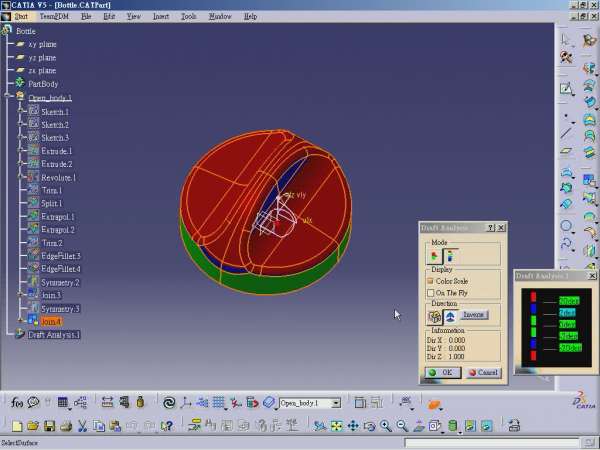600x450 pixels.
Task: Select the Plane tool in right toolbar
Action: [566, 151]
